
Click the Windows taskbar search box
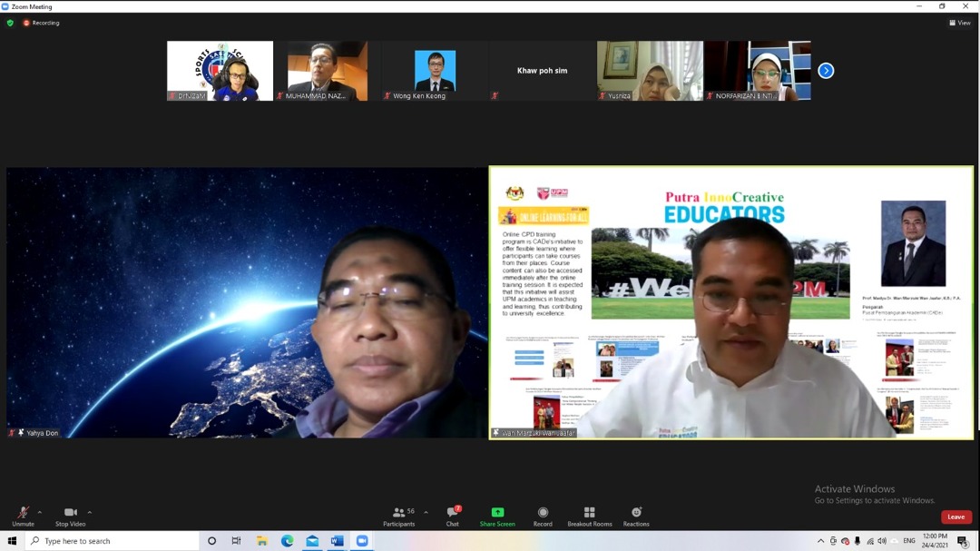tap(113, 541)
